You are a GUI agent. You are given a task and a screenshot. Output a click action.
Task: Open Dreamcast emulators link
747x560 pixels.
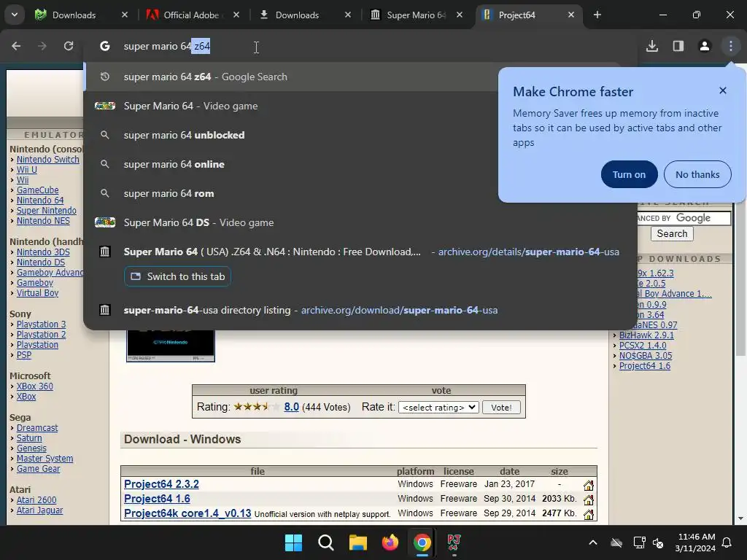37,427
